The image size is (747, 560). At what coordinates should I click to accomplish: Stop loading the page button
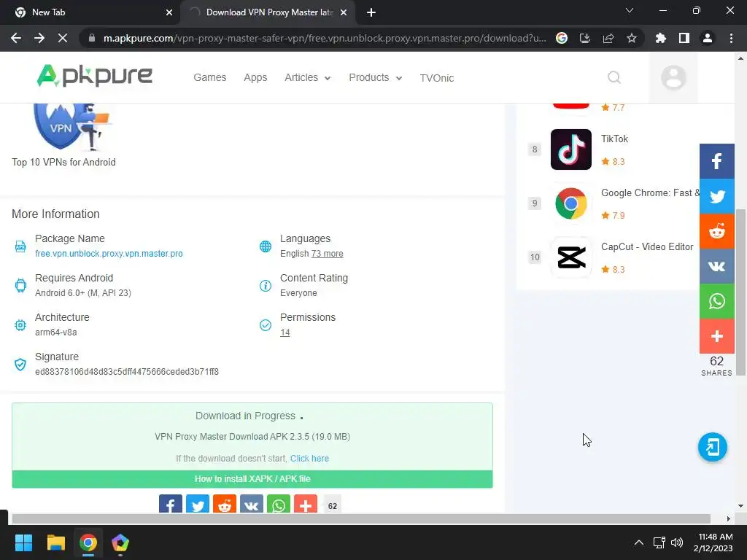63,38
